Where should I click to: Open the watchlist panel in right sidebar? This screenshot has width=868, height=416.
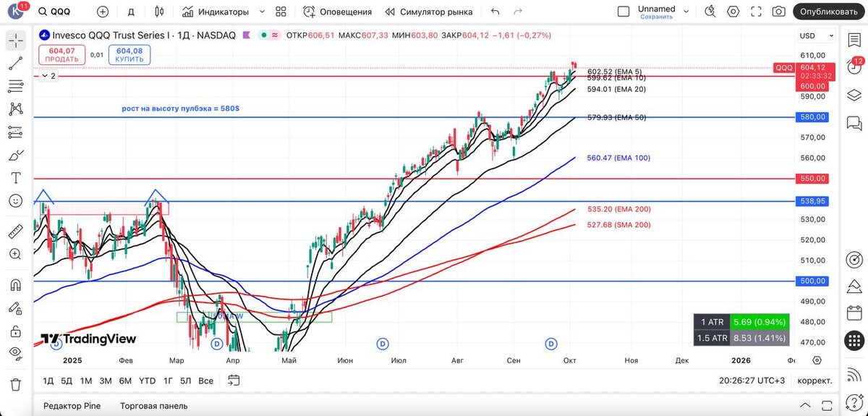click(855, 41)
